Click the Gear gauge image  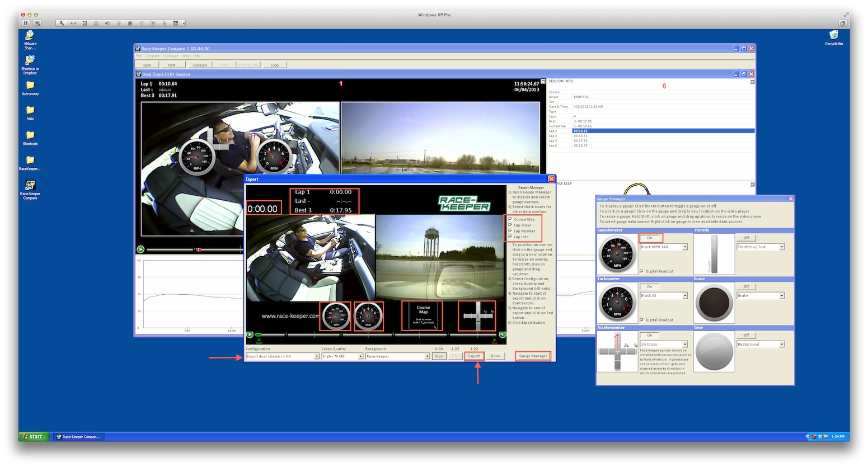[714, 351]
